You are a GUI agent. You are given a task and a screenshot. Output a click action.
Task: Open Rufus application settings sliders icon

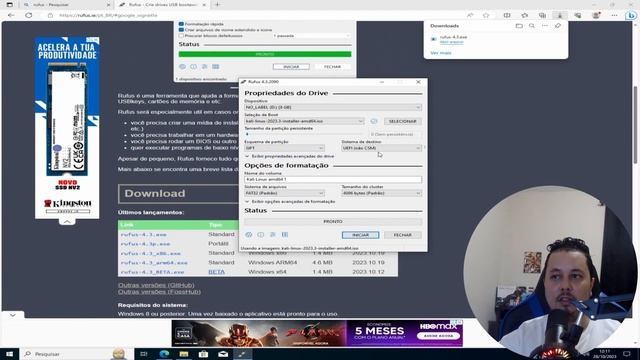(x=273, y=235)
